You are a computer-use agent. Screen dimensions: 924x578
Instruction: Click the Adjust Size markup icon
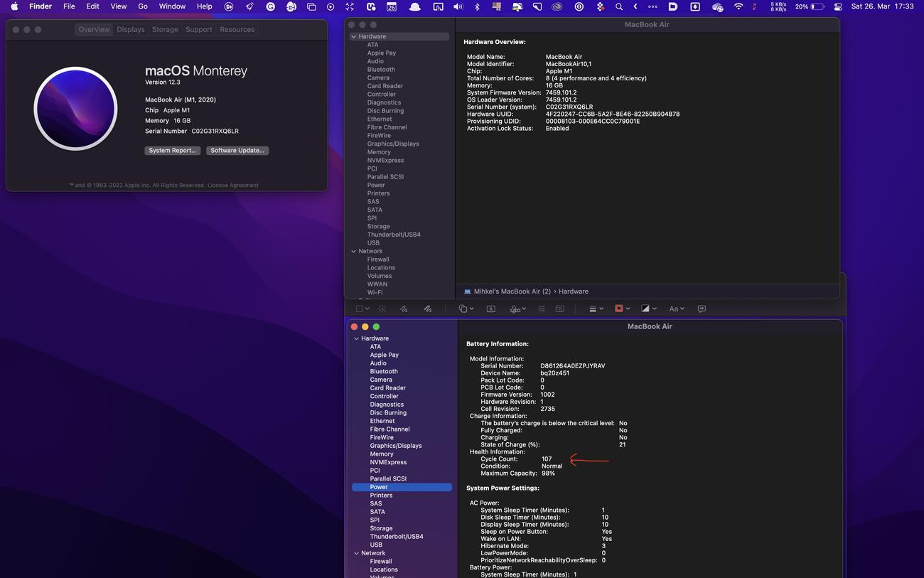(x=560, y=309)
